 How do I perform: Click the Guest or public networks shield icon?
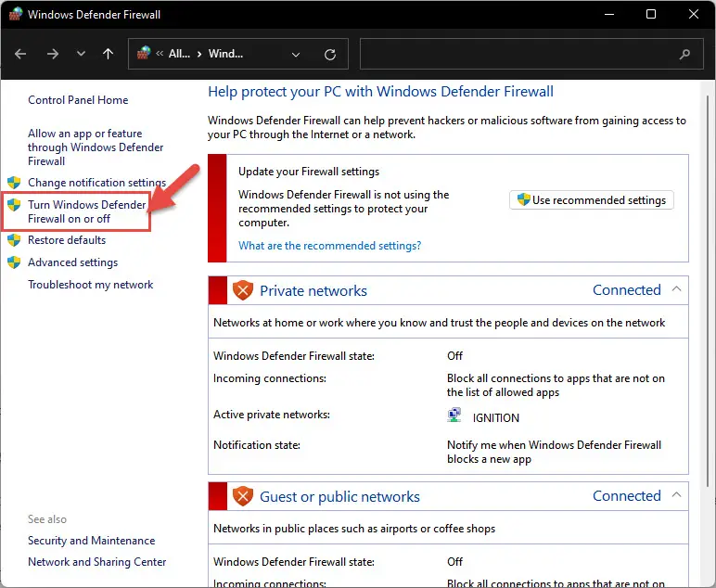click(243, 496)
